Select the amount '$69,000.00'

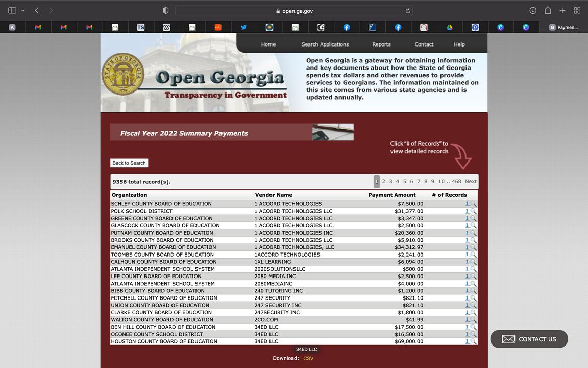point(409,341)
